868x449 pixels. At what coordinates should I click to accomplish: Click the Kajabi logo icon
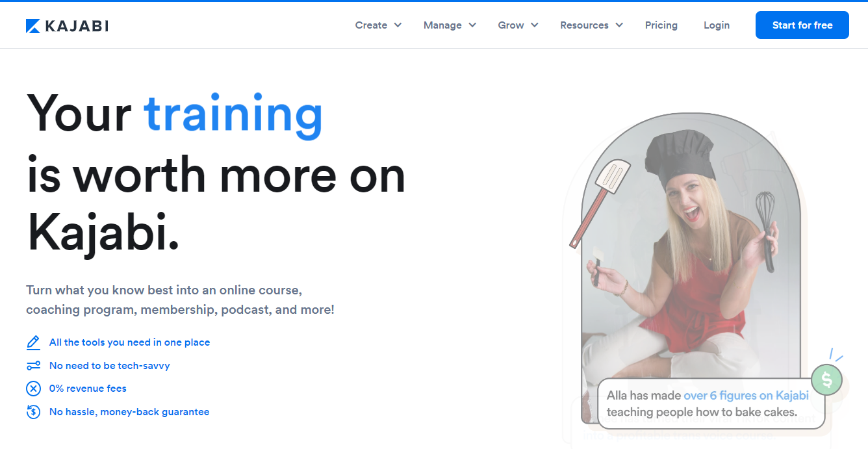coord(33,26)
